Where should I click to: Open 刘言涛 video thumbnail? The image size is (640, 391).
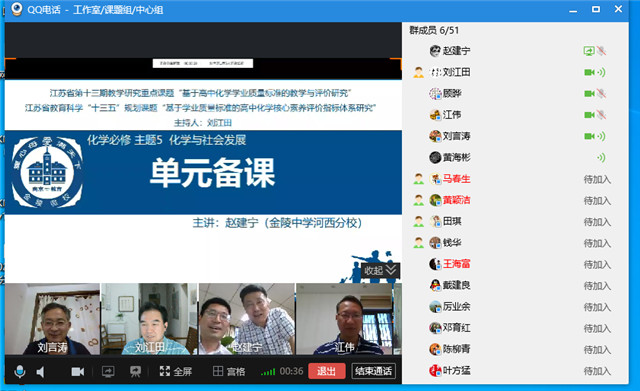(52, 319)
